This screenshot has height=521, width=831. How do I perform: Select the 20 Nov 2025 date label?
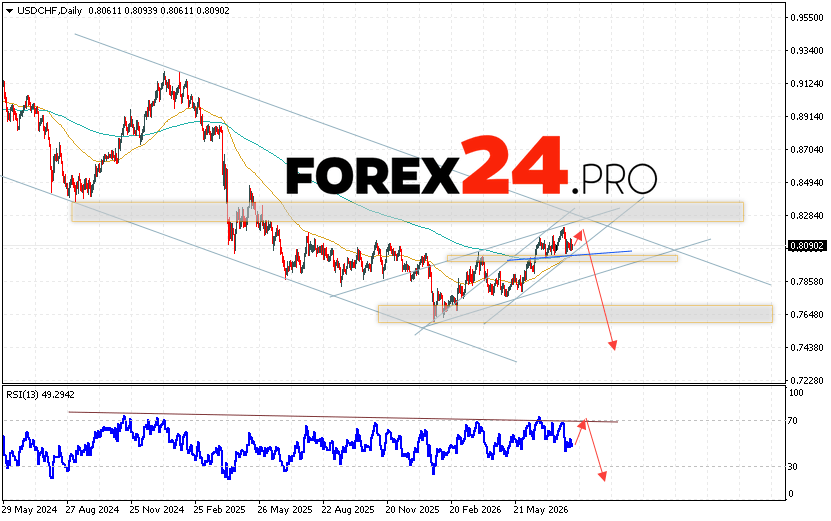(x=412, y=509)
